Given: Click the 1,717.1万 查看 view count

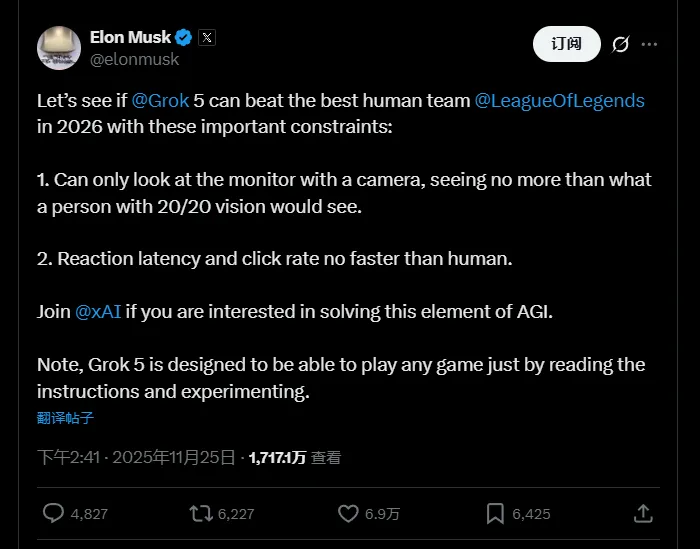Looking at the screenshot, I should click(x=294, y=458).
